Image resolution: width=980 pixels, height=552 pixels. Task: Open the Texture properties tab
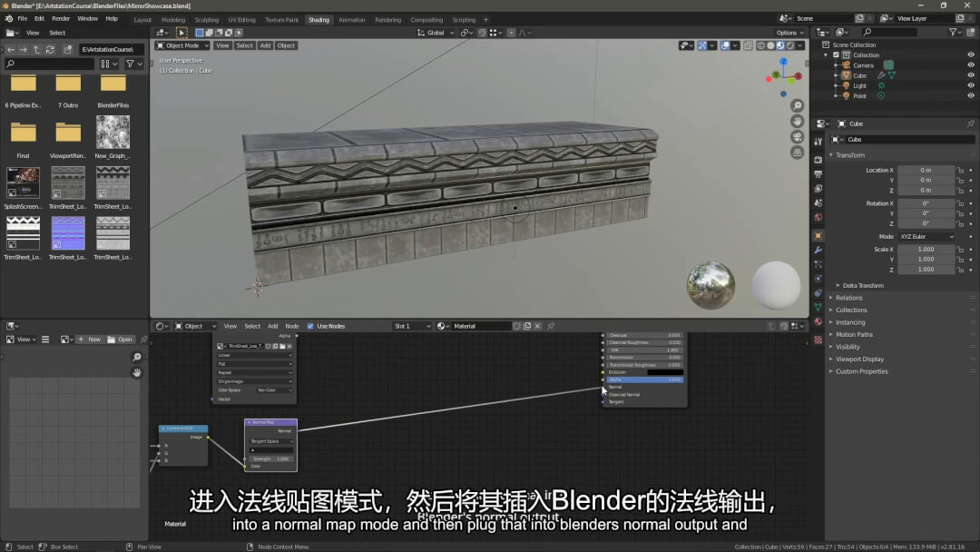click(x=818, y=340)
